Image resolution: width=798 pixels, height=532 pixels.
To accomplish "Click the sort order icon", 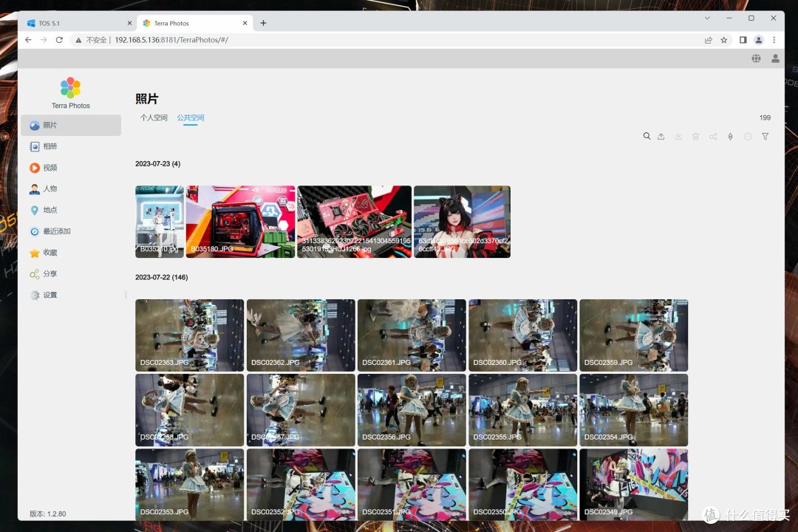I will (730, 137).
